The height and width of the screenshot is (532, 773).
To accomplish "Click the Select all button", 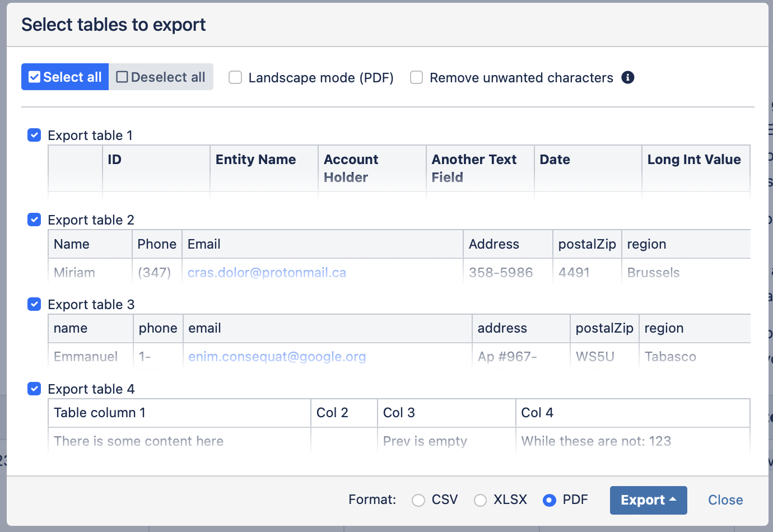I will pyautogui.click(x=65, y=77).
